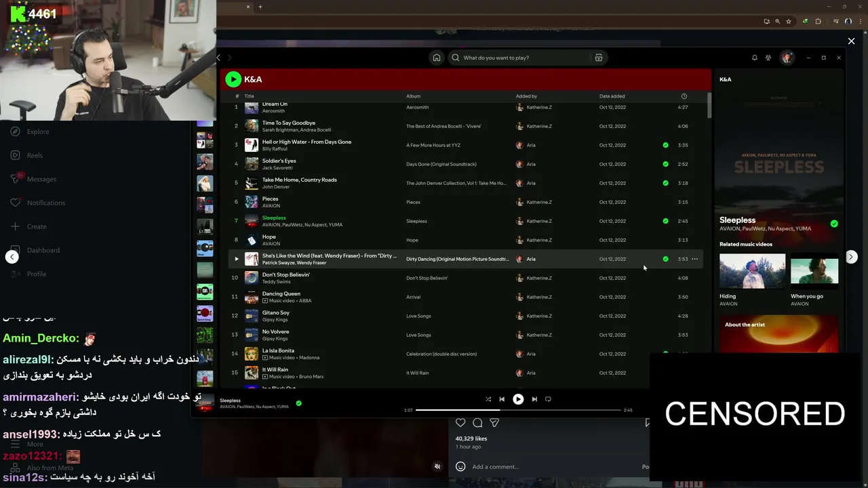Image resolution: width=868 pixels, height=488 pixels.
Task: Select the Hope track row title
Action: point(269,237)
